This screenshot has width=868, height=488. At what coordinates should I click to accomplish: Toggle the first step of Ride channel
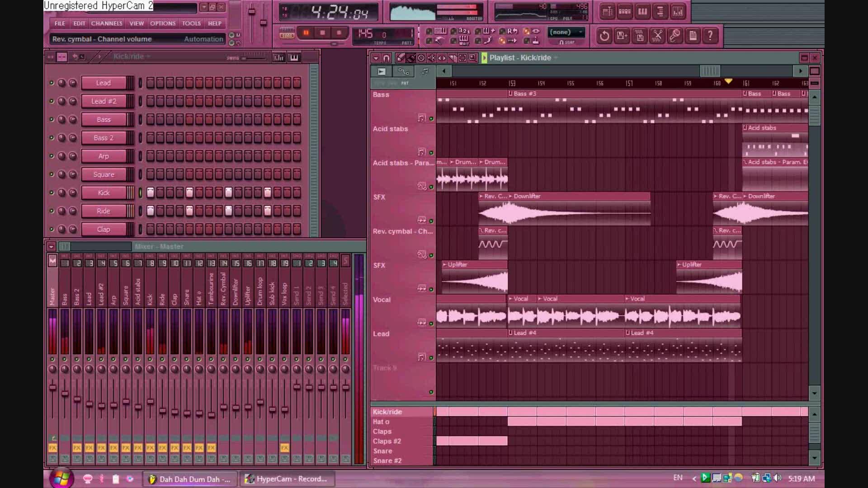(150, 211)
